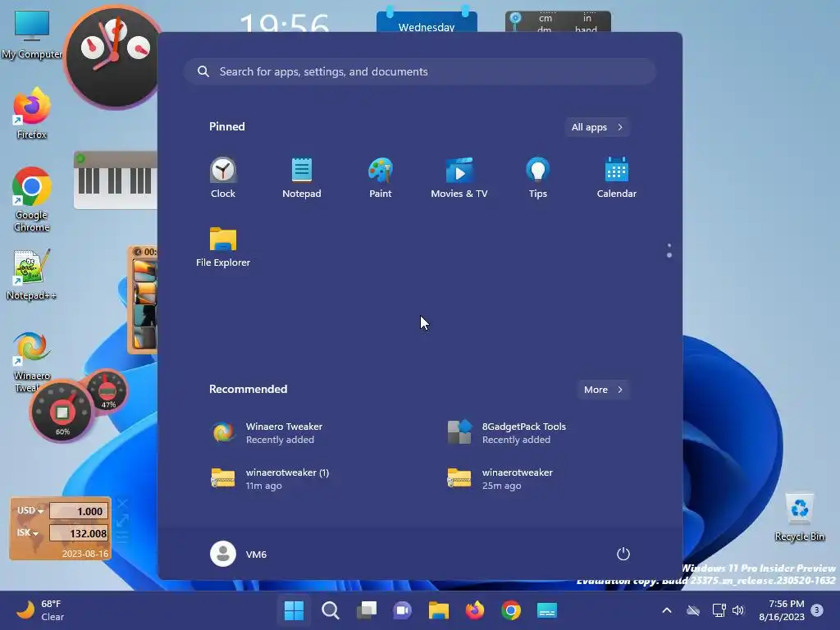Screen dimensions: 840x630
Task: Launch the pinned Calendar app
Action: [x=617, y=178]
